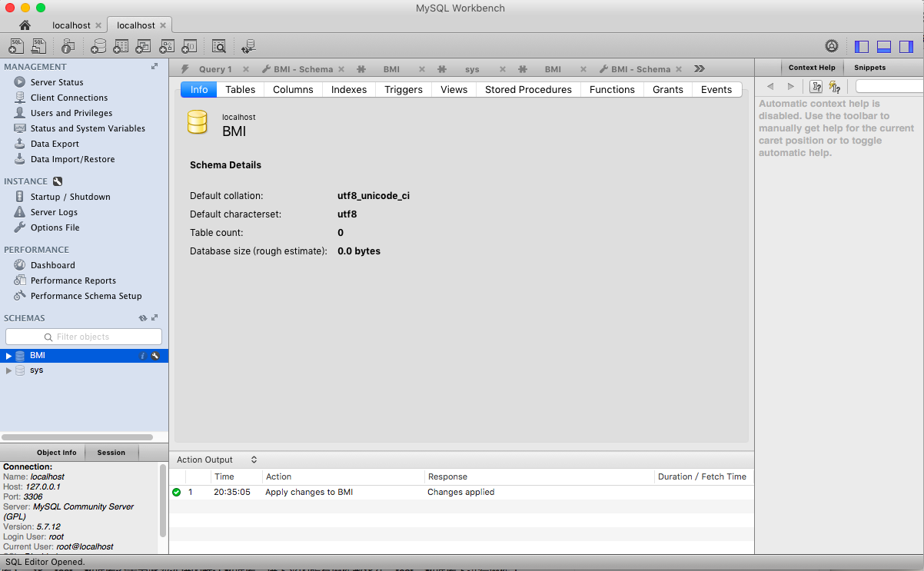Reconnect to DBMS toolbar icon
924x571 pixels.
click(248, 46)
